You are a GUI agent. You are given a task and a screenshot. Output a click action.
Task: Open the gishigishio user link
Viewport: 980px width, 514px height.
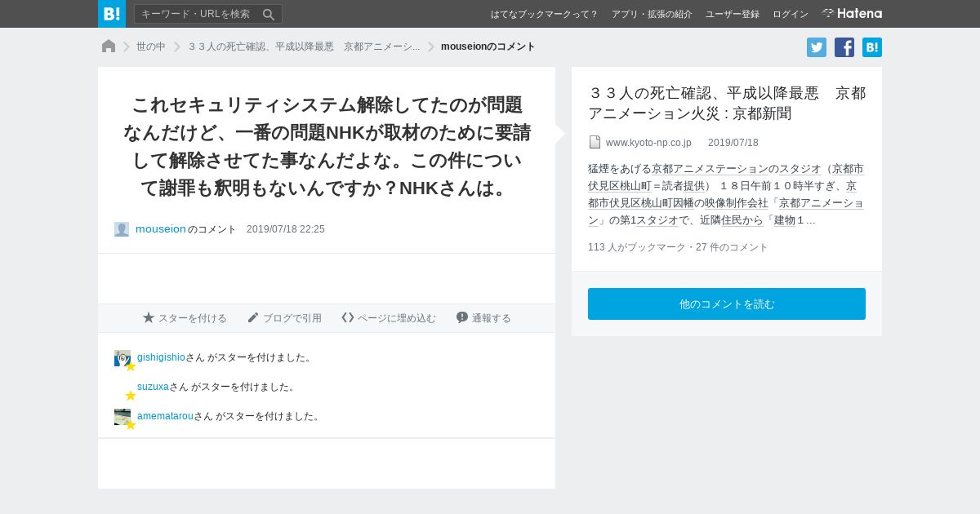point(161,357)
